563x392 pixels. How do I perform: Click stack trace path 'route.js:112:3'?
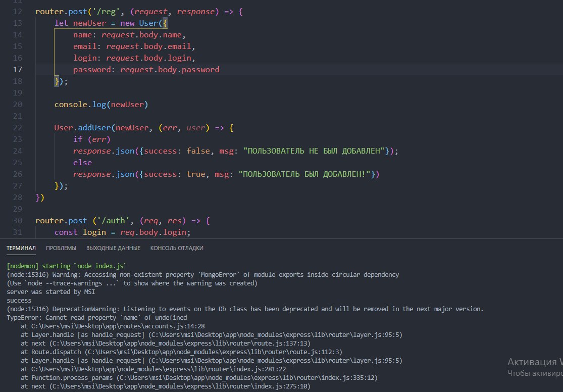[213, 352]
